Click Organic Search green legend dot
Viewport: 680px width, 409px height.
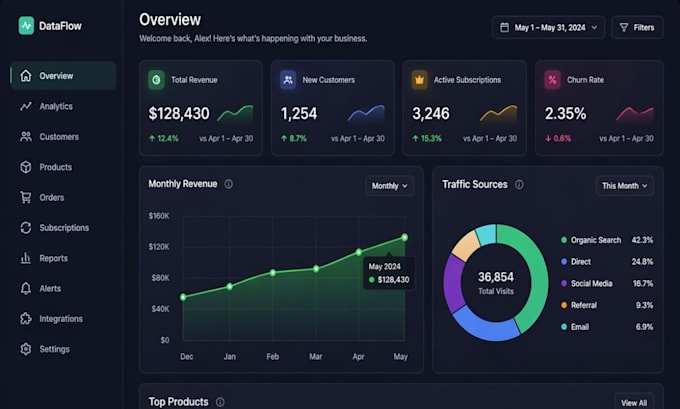(x=564, y=240)
